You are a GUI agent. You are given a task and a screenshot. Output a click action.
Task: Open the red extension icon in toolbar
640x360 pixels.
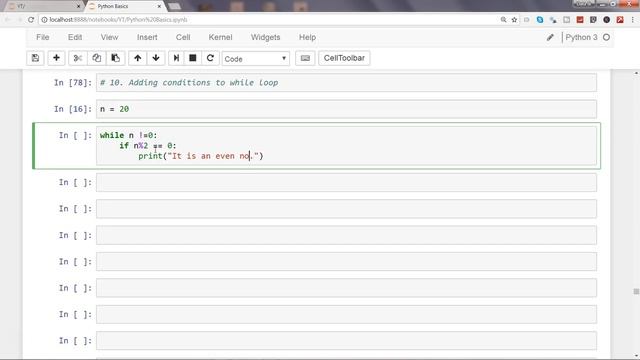tap(580, 20)
